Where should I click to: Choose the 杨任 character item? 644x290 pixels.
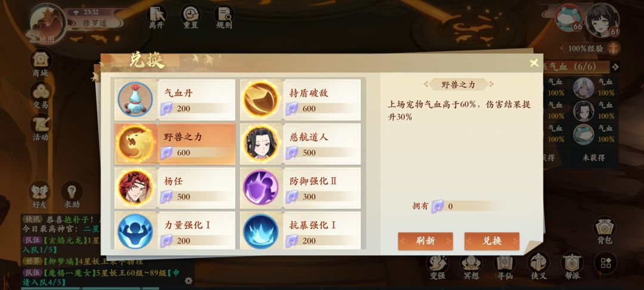coord(175,188)
